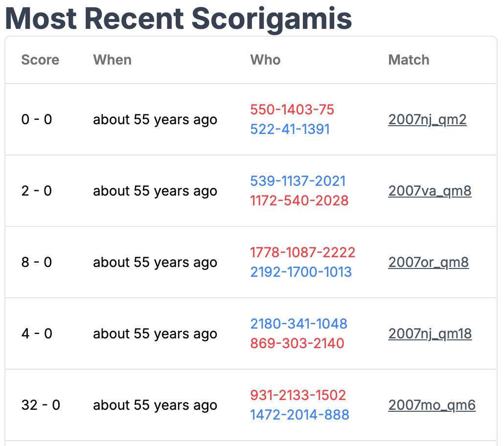Click the Match column header
Viewport: 504px width, 446px height.
(x=409, y=60)
